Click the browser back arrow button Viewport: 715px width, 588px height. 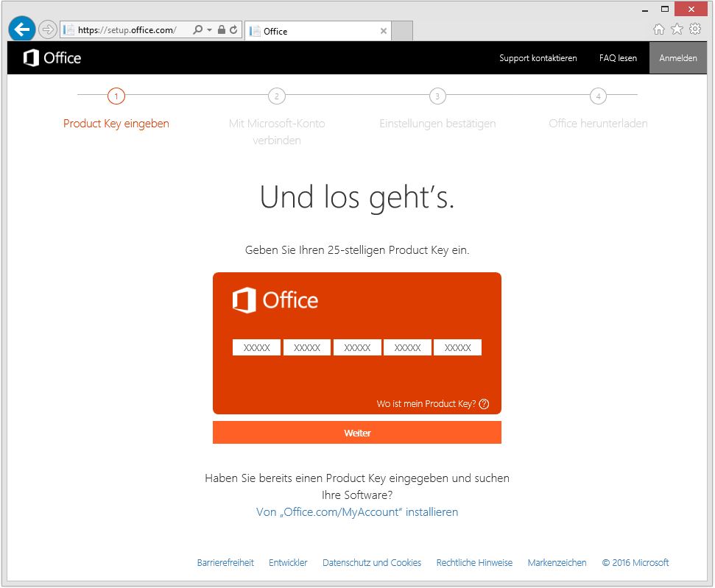click(21, 28)
